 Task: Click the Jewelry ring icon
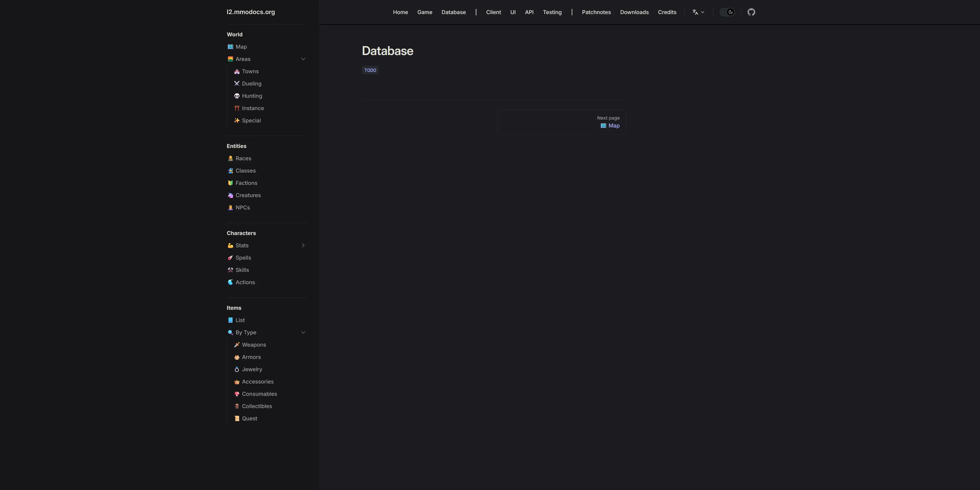click(237, 369)
